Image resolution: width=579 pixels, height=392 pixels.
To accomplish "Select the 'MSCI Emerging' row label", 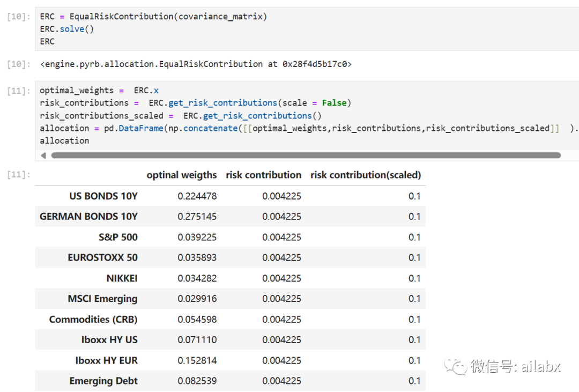I will pyautogui.click(x=102, y=299).
